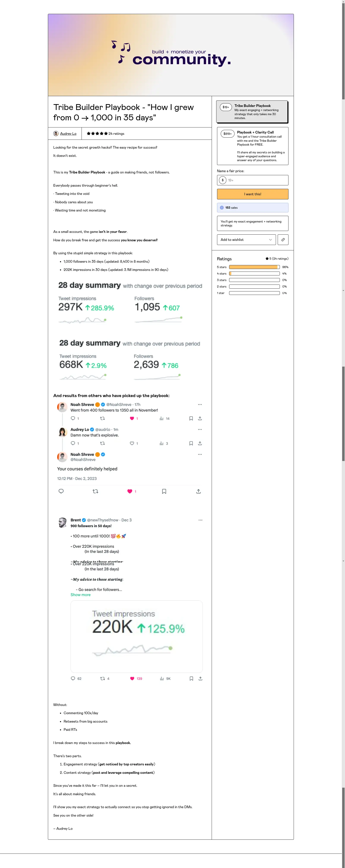Image resolution: width=345 pixels, height=868 pixels.
Task: Click the three-dot menu on Brent's tweet
Action: pyautogui.click(x=200, y=520)
